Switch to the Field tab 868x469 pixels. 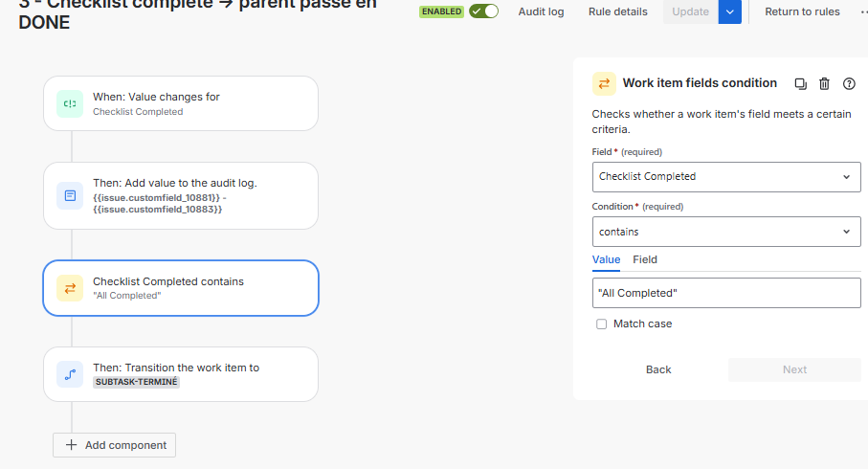(x=645, y=259)
